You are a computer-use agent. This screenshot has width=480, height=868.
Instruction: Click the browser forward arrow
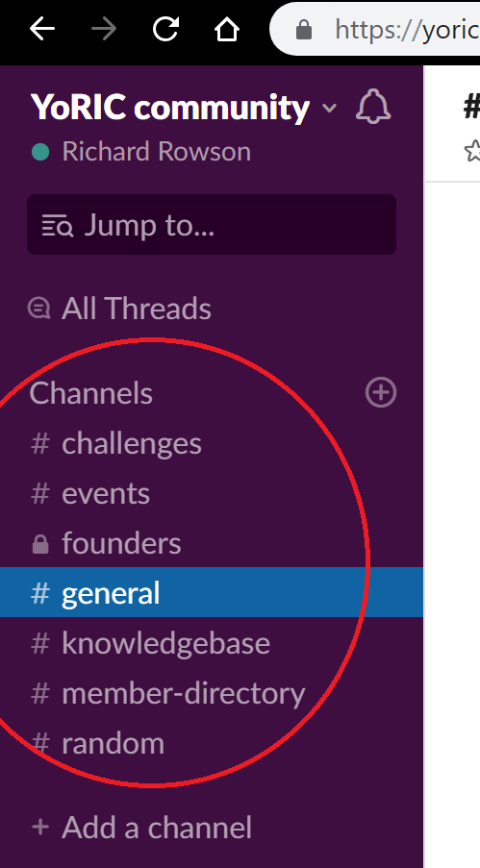pyautogui.click(x=104, y=29)
